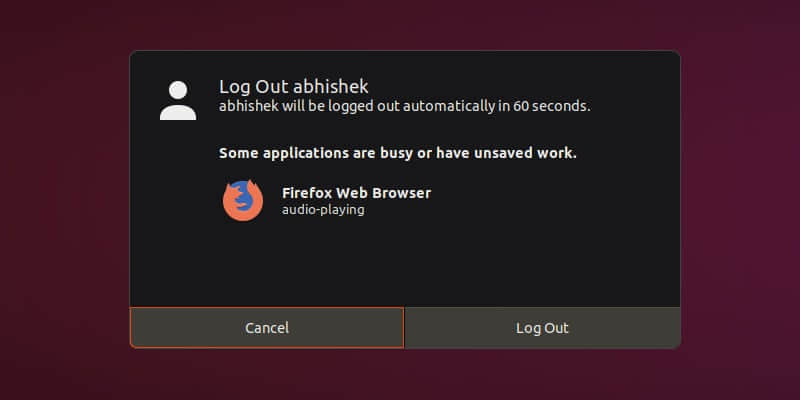
Task: Click the busy applications warning text
Action: tap(397, 153)
